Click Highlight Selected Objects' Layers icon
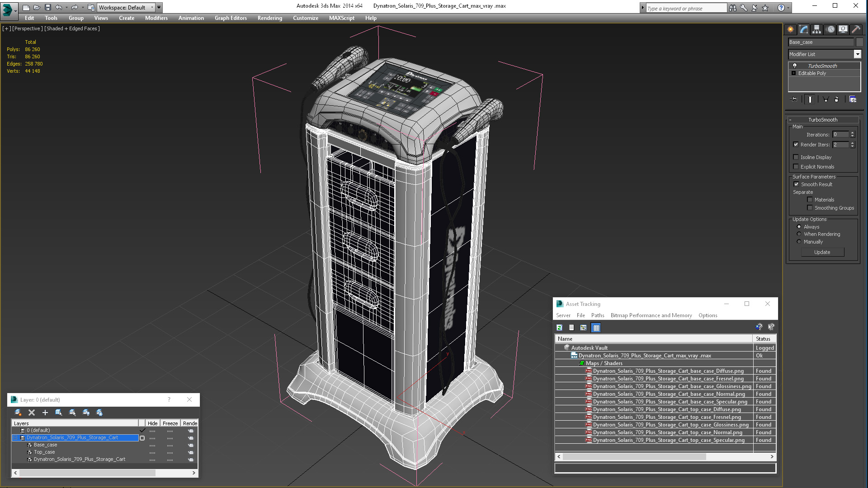 pos(72,413)
